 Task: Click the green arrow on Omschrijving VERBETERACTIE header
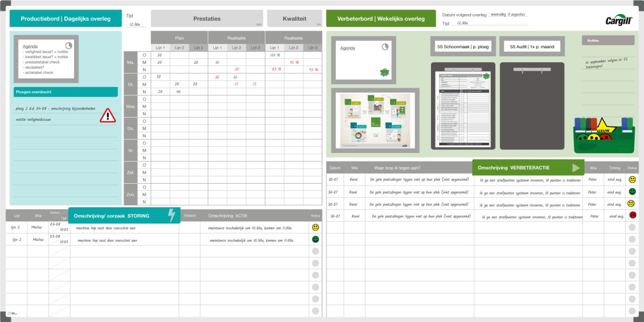click(577, 167)
